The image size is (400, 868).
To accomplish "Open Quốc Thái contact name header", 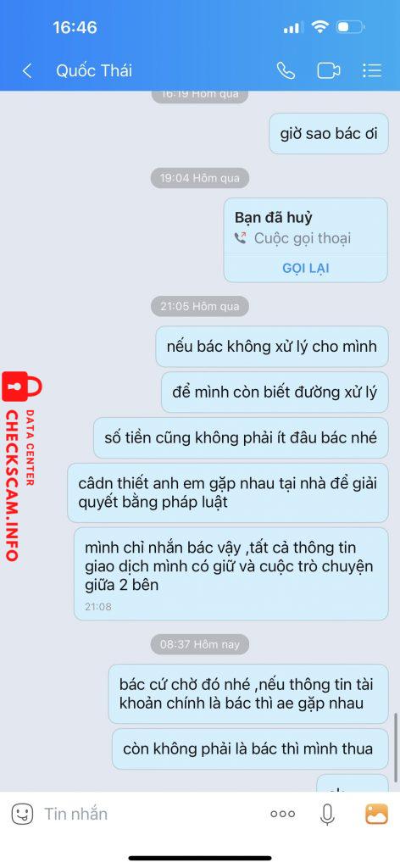I will pyautogui.click(x=94, y=70).
